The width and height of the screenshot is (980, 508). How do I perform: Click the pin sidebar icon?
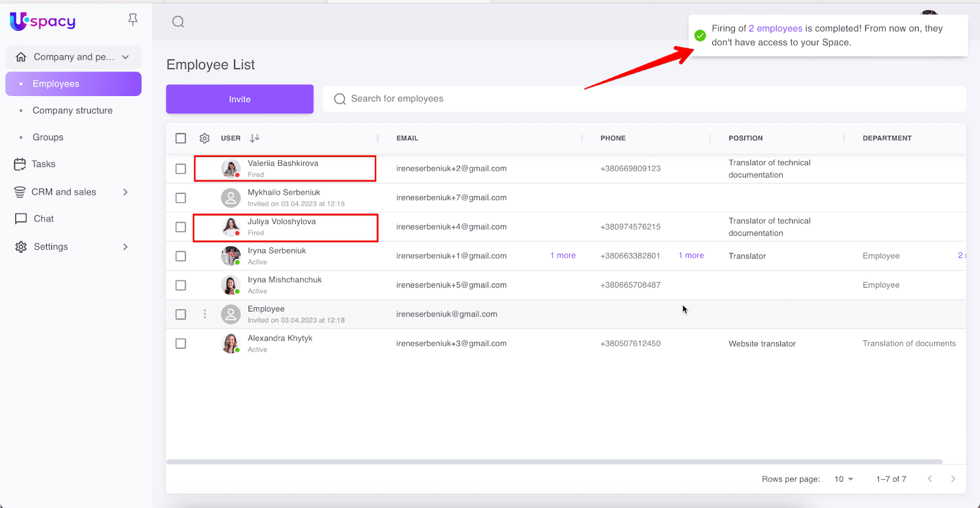click(x=133, y=20)
